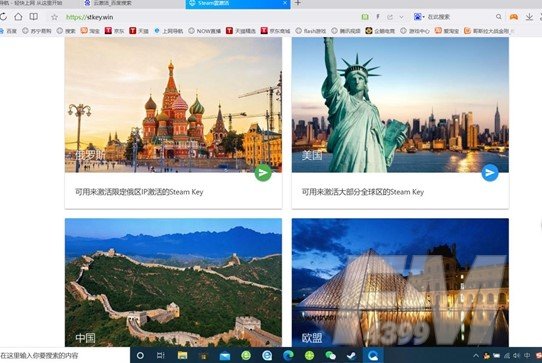Open Steam from the Windows taskbar
Image resolution: width=542 pixels, height=363 pixels.
click(x=352, y=355)
